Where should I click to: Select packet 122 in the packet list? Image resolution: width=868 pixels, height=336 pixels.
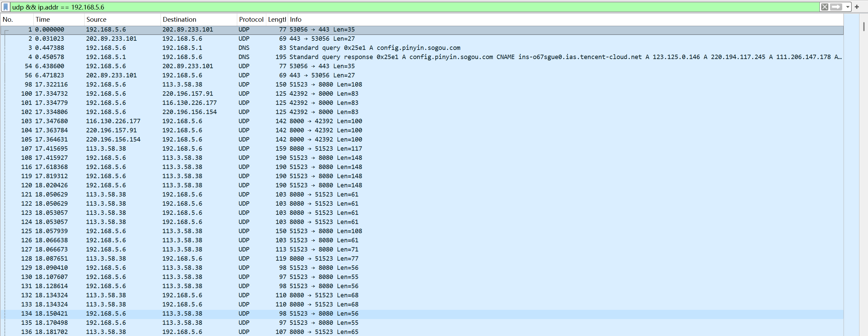422,204
